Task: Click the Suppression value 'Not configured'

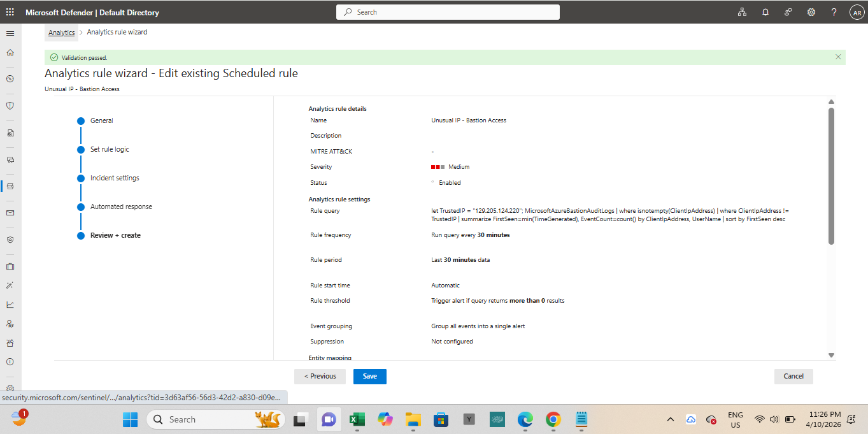Action: (x=452, y=342)
